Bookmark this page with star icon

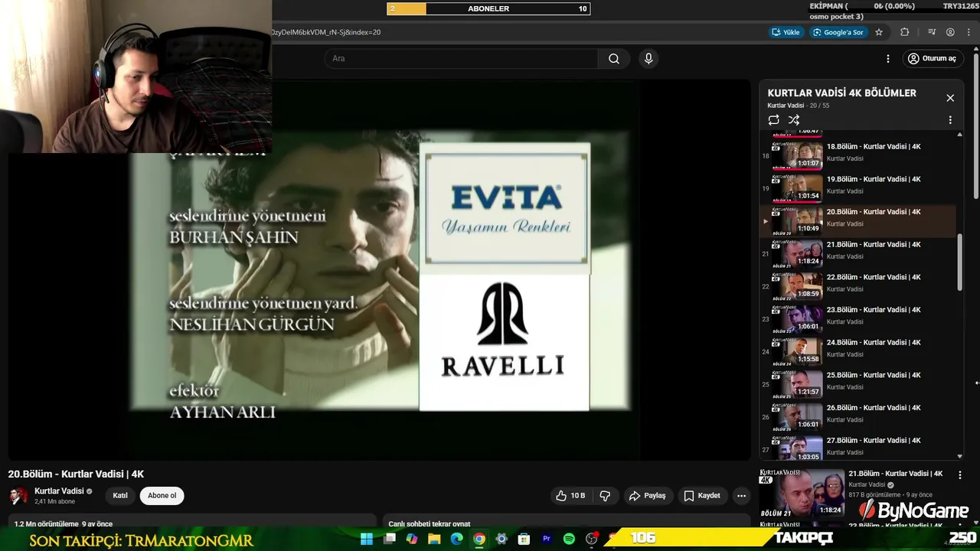pyautogui.click(x=879, y=32)
